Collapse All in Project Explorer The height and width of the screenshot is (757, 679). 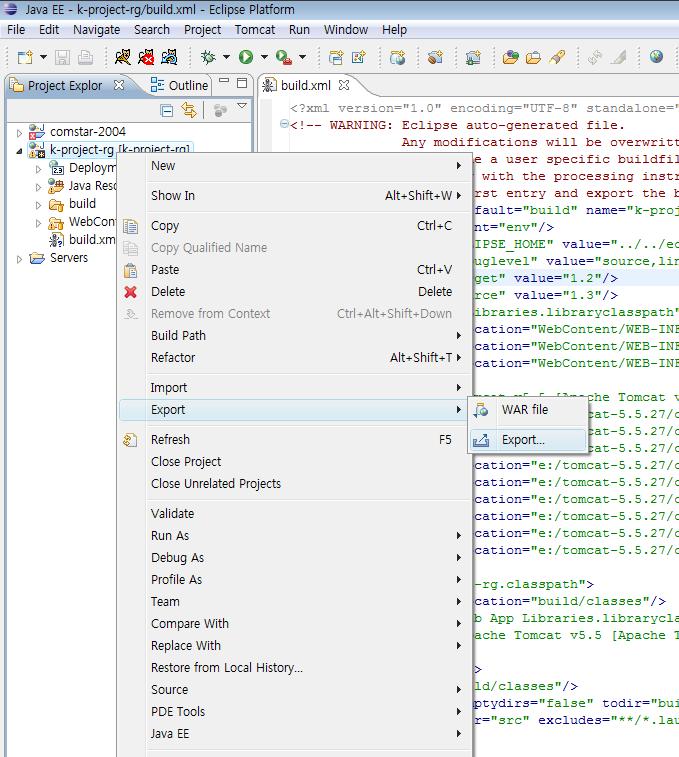pos(167,111)
